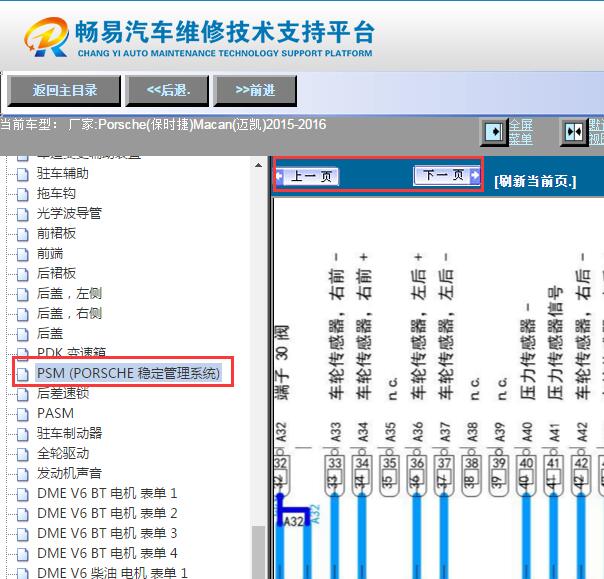Click the A32 wire label in diagram
The image size is (604, 579).
coord(293,521)
